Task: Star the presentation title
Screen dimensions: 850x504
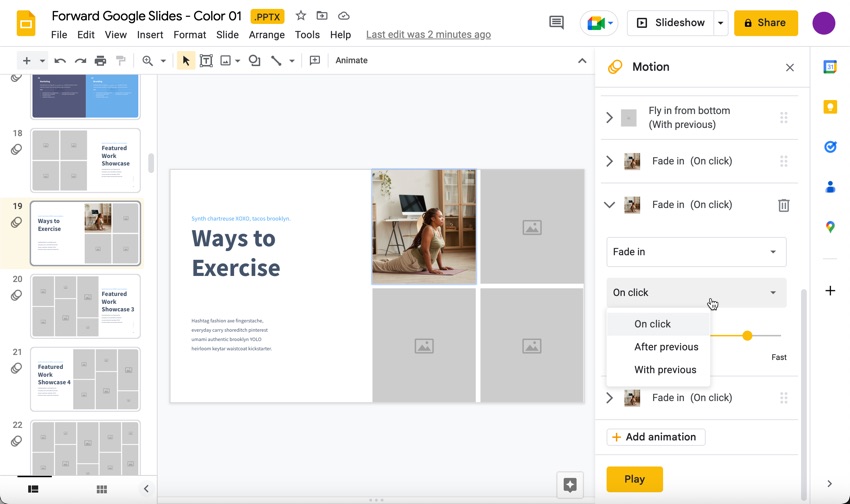Action: tap(301, 16)
